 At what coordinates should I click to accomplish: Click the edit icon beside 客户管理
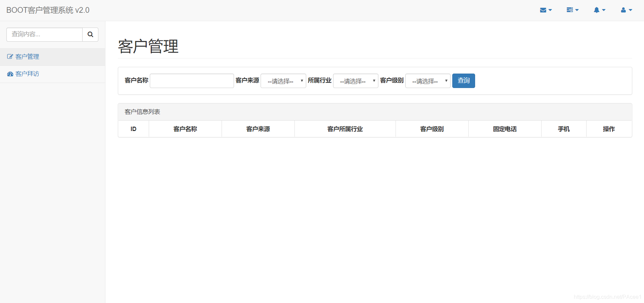pyautogui.click(x=10, y=57)
